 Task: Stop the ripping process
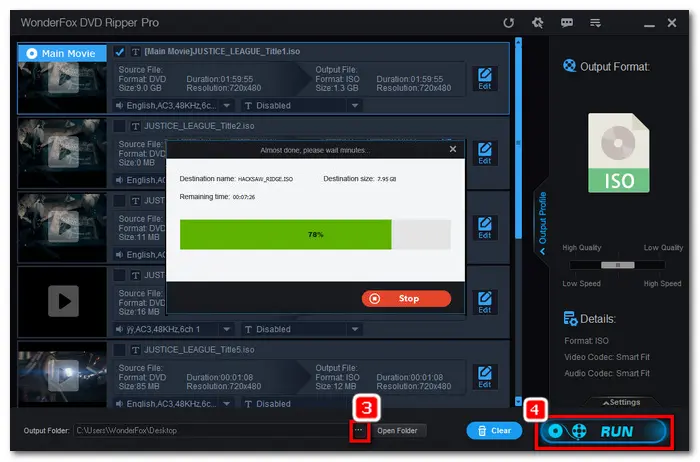pyautogui.click(x=406, y=299)
